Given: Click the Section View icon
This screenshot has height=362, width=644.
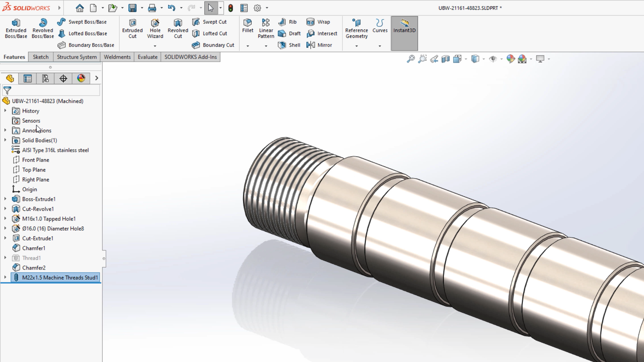Looking at the screenshot, I should (x=445, y=59).
